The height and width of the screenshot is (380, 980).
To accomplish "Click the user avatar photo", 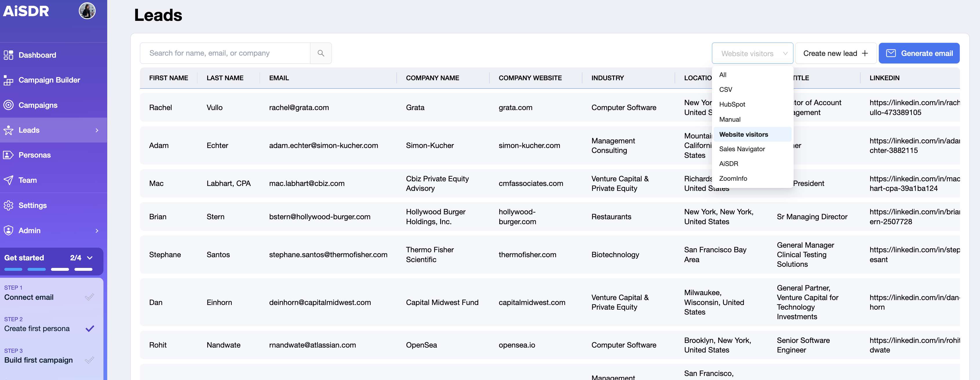I will coord(87,11).
